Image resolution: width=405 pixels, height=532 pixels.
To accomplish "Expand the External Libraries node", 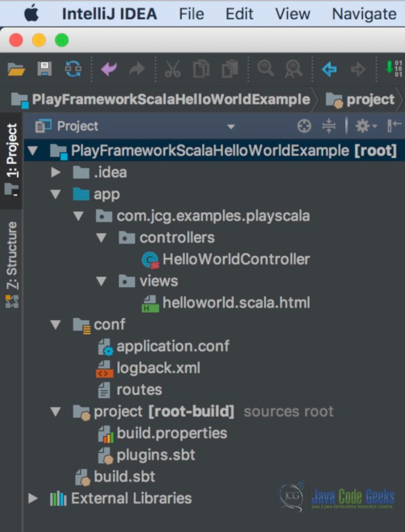I will pos(33,499).
